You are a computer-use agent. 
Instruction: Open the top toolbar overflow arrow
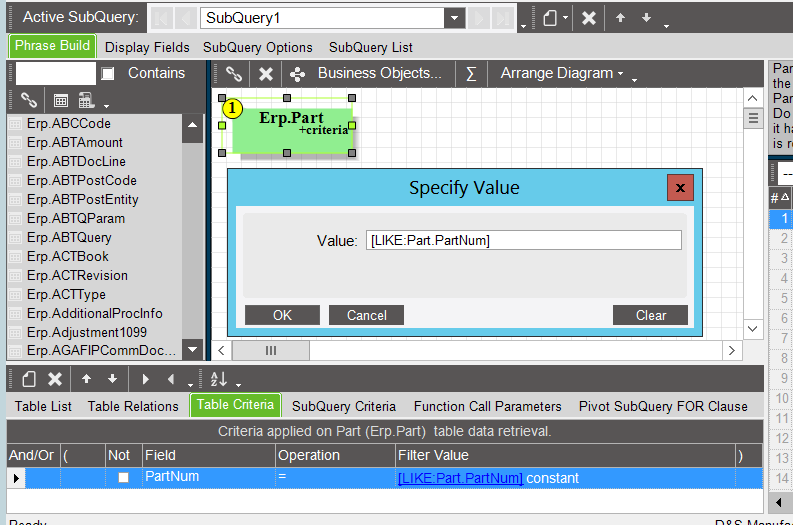coord(667,26)
